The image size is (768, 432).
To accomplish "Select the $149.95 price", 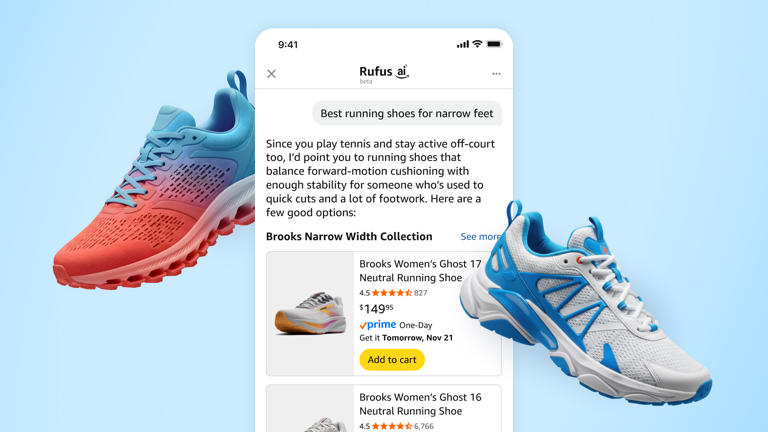I will pyautogui.click(x=376, y=309).
